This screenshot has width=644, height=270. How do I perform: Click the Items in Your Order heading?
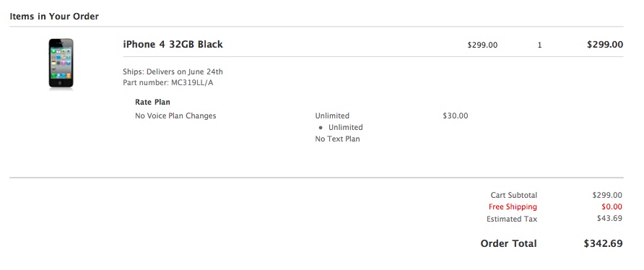coord(54,17)
